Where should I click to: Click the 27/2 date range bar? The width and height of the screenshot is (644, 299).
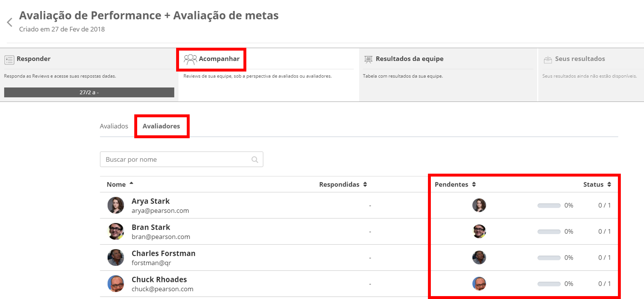(89, 92)
